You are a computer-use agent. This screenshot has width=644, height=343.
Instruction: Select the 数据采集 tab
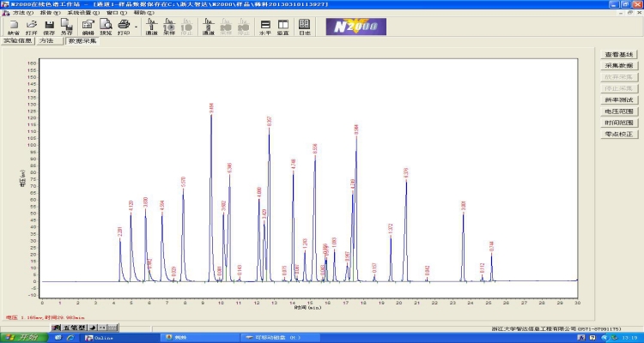pos(82,41)
